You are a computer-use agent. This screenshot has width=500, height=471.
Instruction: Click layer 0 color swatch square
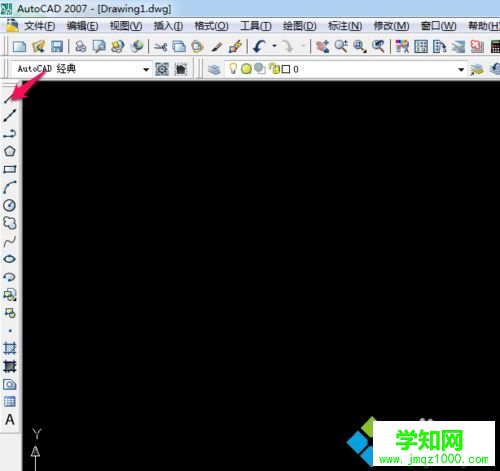coord(286,69)
